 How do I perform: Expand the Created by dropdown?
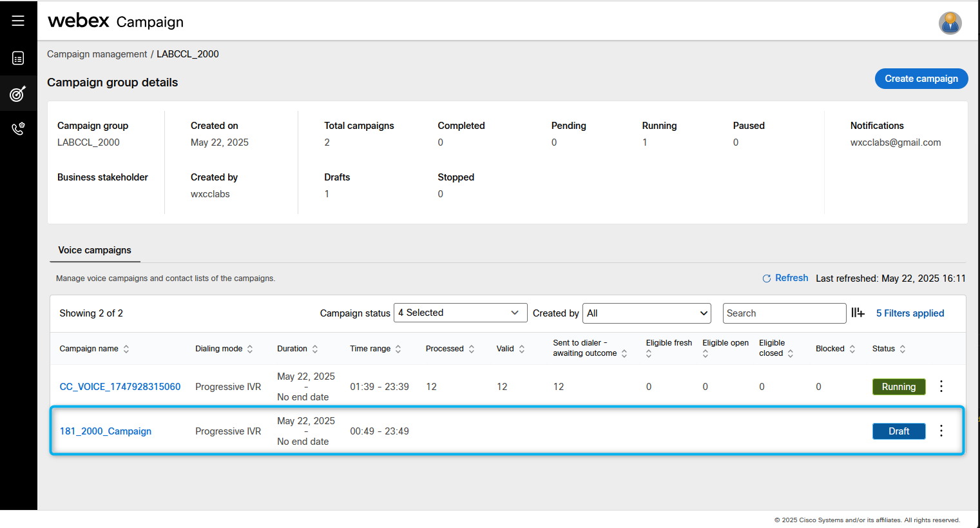(646, 313)
